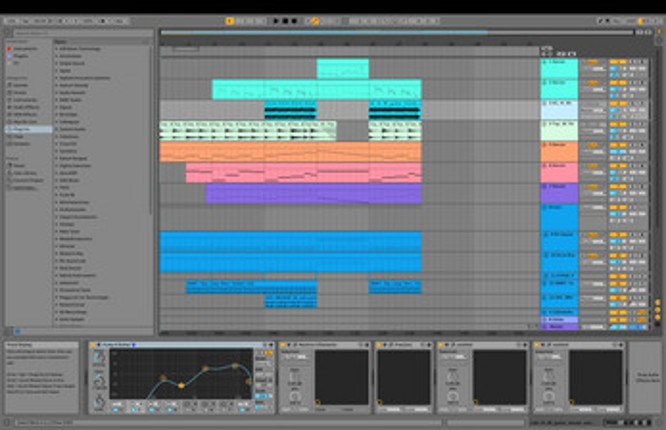The image size is (666, 430).
Task: Toggle the first EQ Eight band activator
Action: (116, 410)
